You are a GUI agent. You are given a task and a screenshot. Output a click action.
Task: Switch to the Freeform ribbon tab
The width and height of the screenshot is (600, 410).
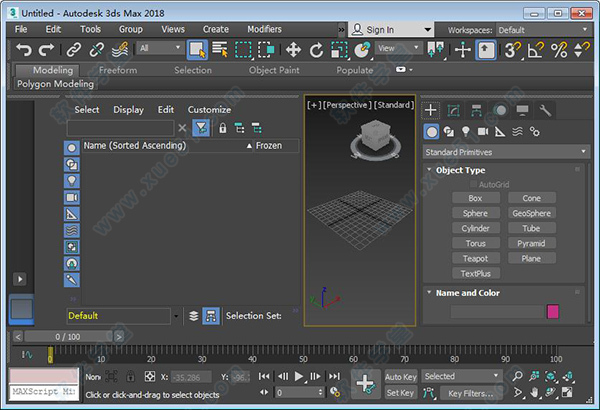(x=118, y=70)
